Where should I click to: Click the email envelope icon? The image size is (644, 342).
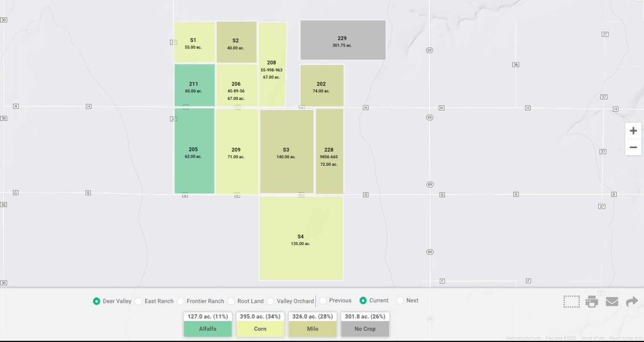pyautogui.click(x=612, y=301)
